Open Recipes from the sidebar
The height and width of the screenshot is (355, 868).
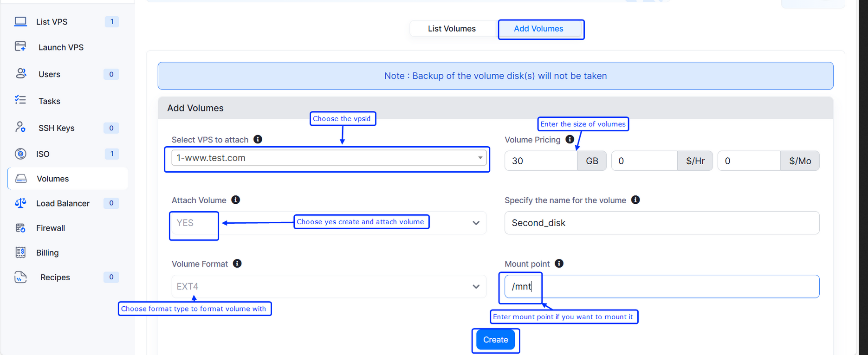click(55, 278)
